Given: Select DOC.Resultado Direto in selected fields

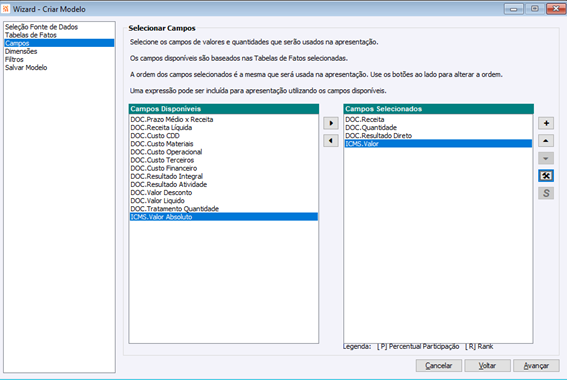Looking at the screenshot, I should tap(438, 136).
